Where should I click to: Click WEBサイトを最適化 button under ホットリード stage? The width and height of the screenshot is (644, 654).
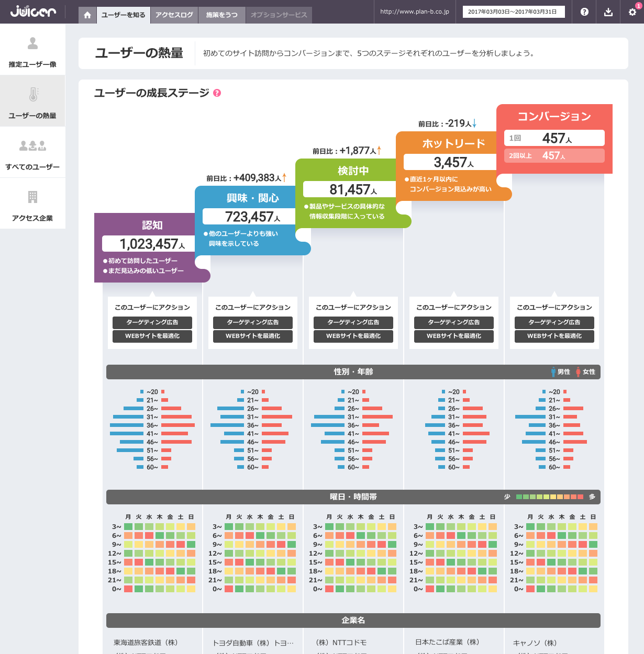(454, 336)
